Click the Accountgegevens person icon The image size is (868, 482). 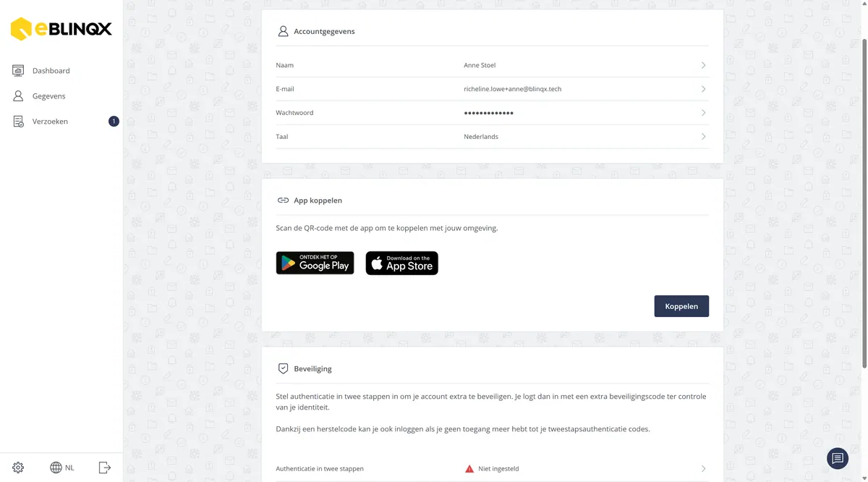pyautogui.click(x=283, y=31)
